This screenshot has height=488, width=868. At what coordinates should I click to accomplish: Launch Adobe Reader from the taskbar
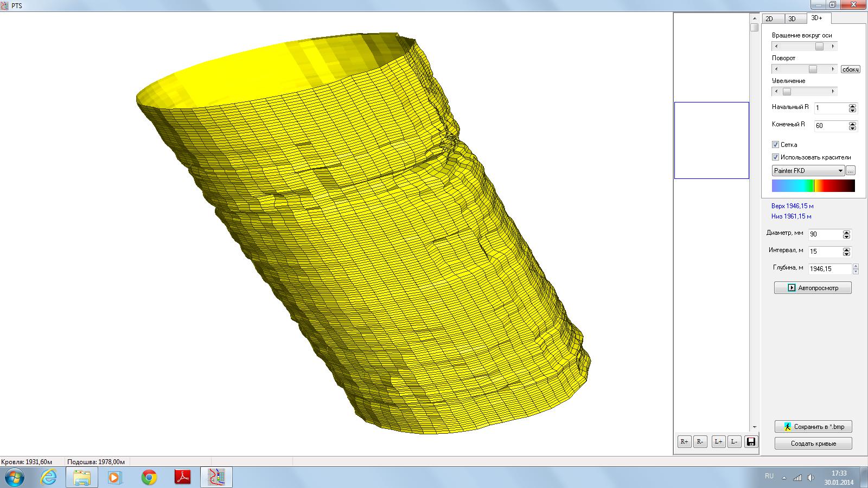coord(183,477)
